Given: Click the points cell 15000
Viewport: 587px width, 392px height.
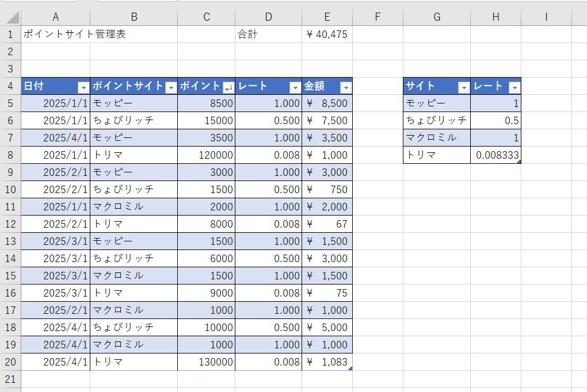Looking at the screenshot, I should click(x=206, y=121).
